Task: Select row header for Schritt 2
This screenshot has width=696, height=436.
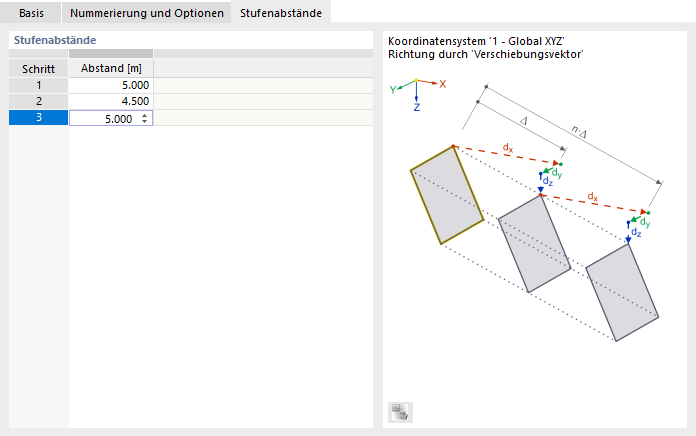Action: coord(39,101)
